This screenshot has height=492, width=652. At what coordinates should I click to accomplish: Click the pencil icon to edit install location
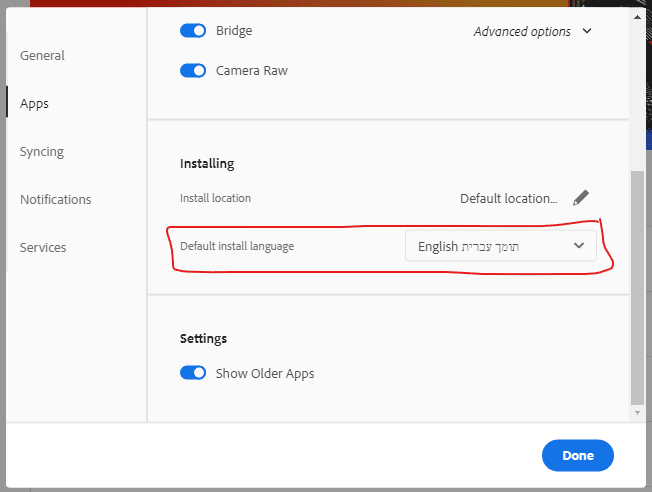tap(581, 198)
